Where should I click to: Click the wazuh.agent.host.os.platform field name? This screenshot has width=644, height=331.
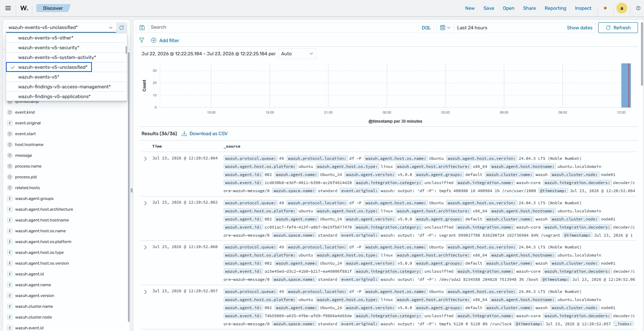point(43,242)
